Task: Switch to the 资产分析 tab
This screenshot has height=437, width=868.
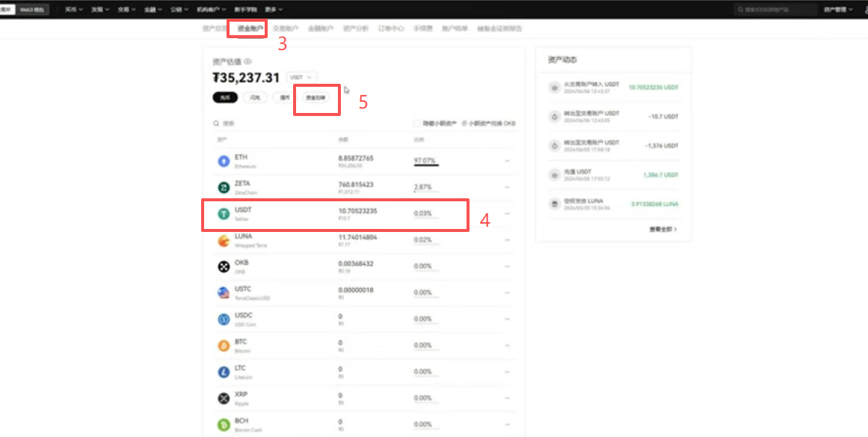Action: [x=355, y=28]
